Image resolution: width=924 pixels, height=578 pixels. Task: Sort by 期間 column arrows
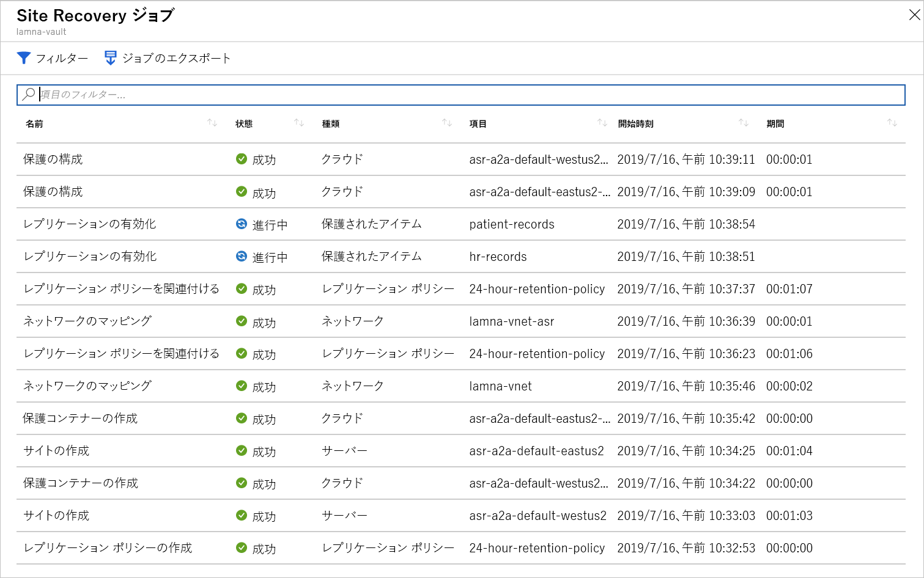tap(892, 123)
